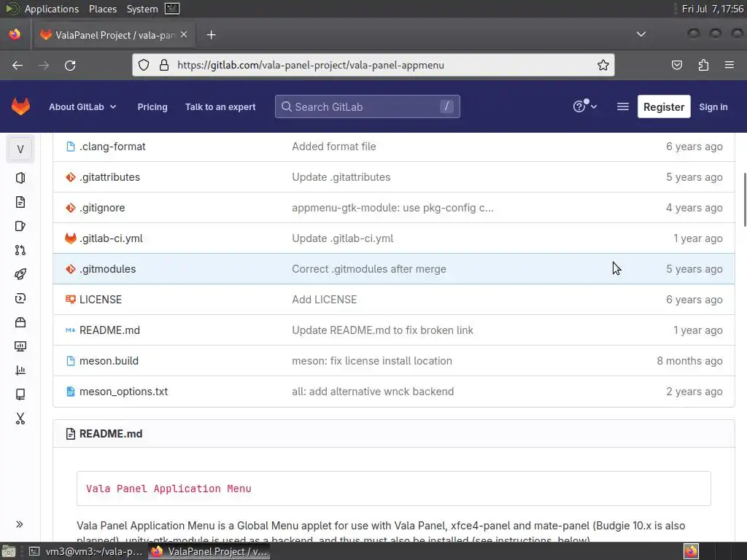Go back with browser back arrow
The image size is (747, 560).
click(x=18, y=65)
